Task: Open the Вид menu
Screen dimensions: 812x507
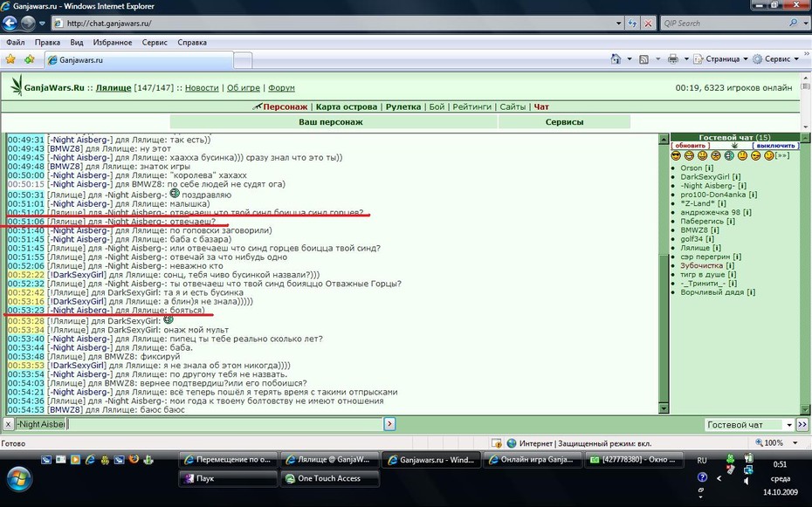Action: coord(77,43)
